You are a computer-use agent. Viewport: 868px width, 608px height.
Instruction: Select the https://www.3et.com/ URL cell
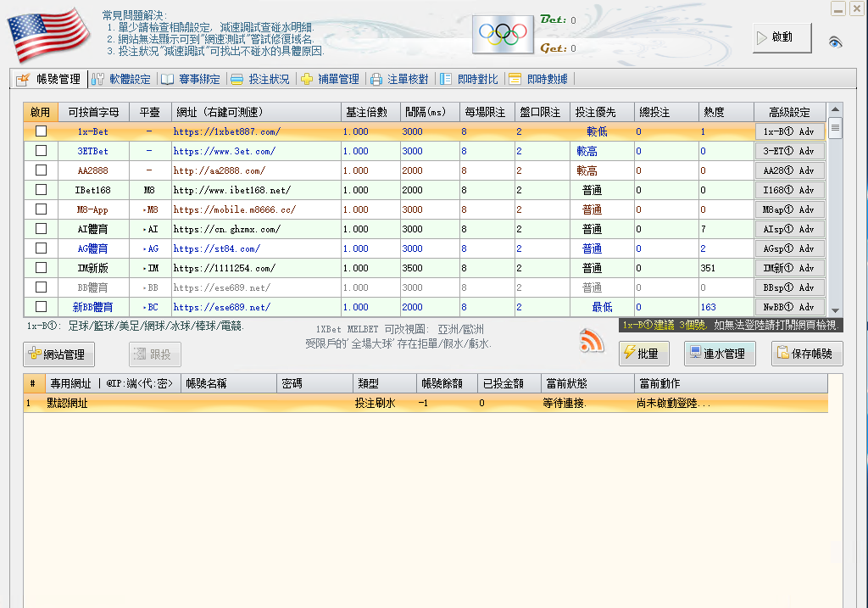click(256, 151)
